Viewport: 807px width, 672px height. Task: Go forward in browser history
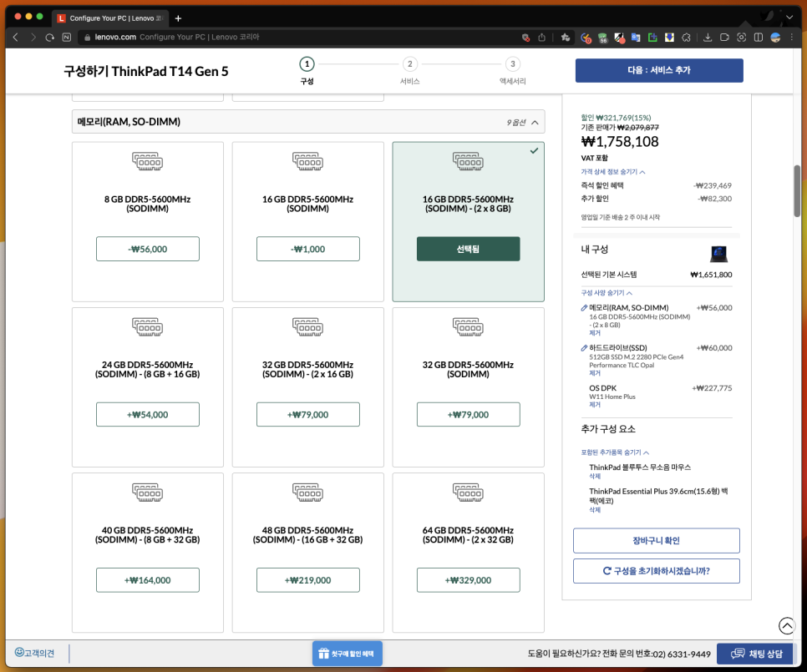33,37
